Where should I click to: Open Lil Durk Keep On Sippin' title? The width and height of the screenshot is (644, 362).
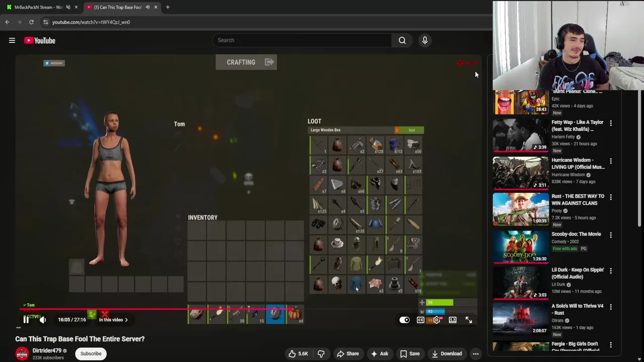pos(578,273)
